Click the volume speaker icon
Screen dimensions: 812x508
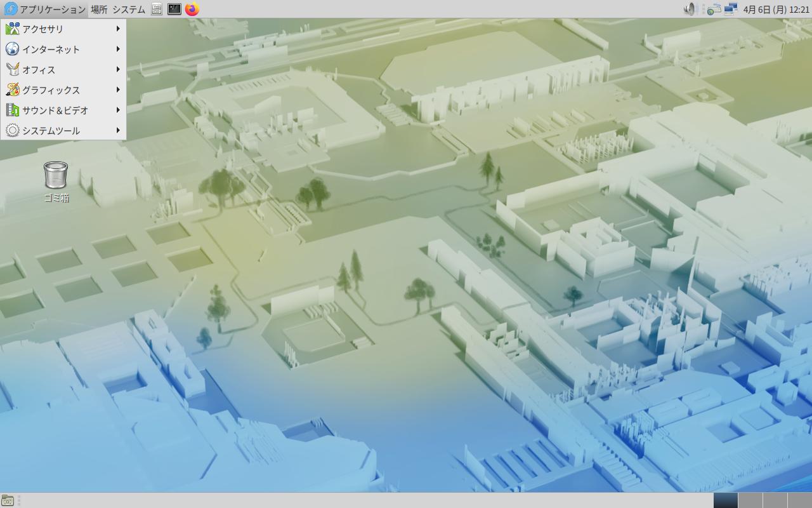690,9
